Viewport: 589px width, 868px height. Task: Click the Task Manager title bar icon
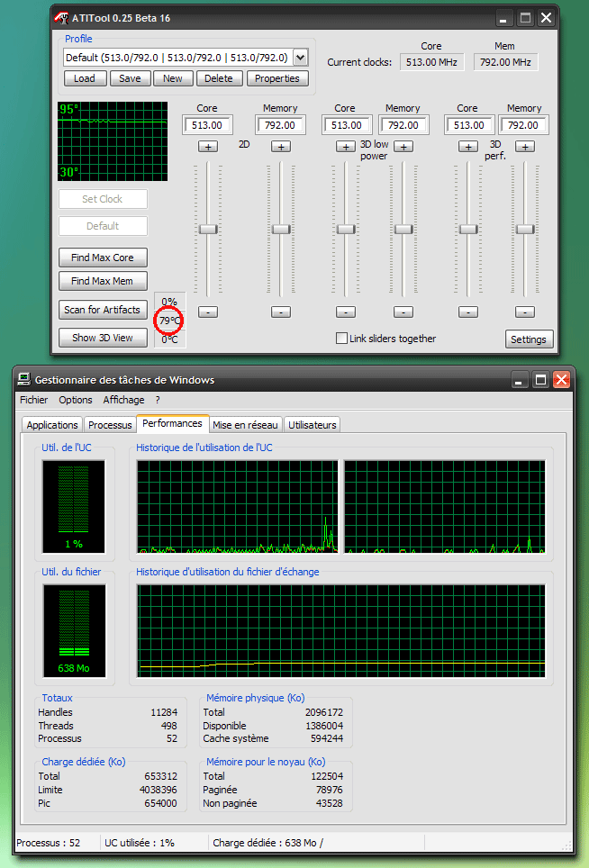pos(23,379)
